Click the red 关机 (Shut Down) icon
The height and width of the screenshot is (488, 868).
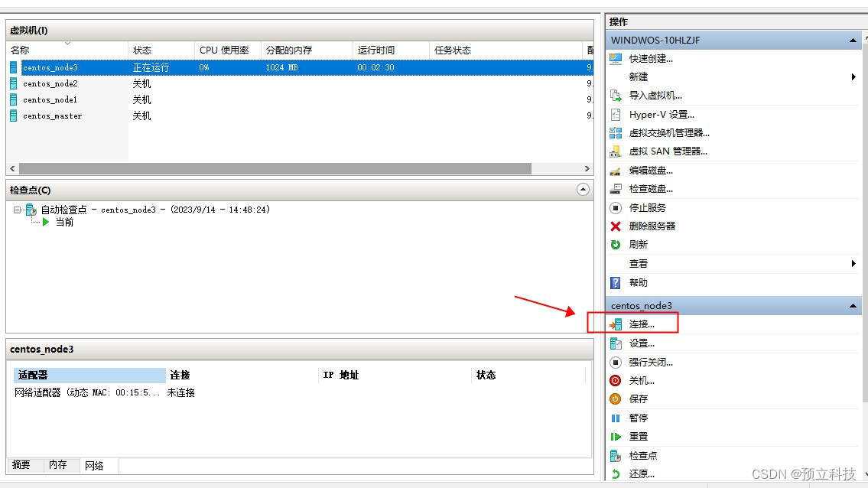[616, 381]
